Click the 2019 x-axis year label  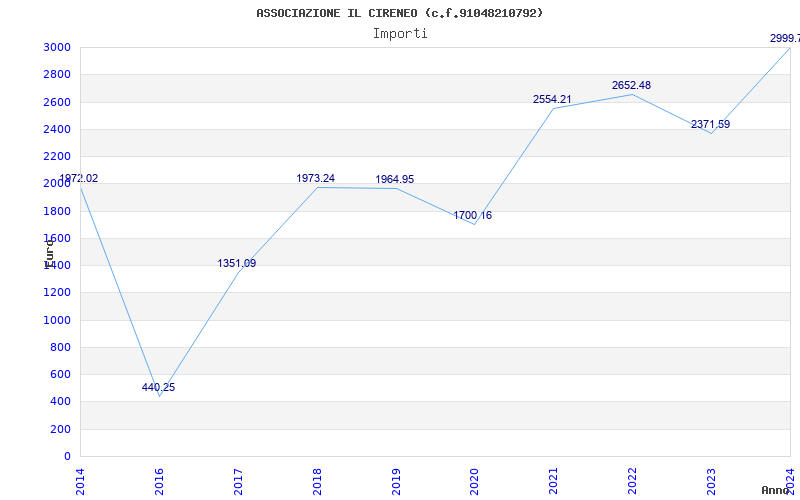tap(396, 482)
